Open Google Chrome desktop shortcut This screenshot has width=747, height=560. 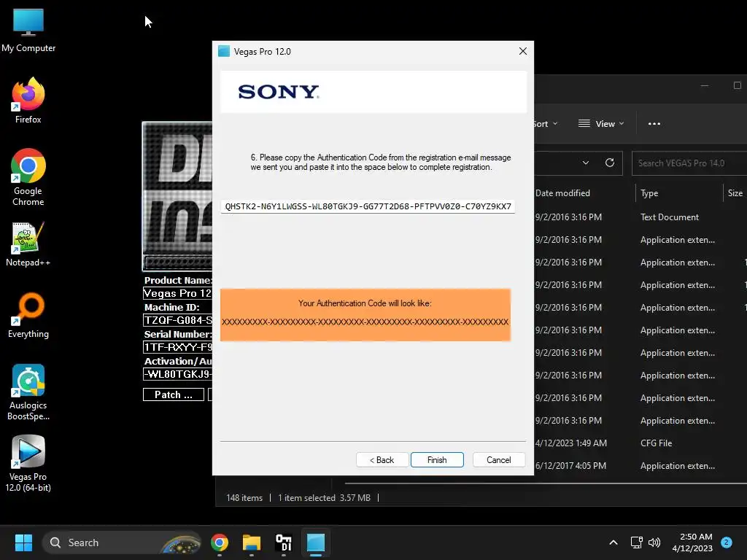tap(28, 177)
